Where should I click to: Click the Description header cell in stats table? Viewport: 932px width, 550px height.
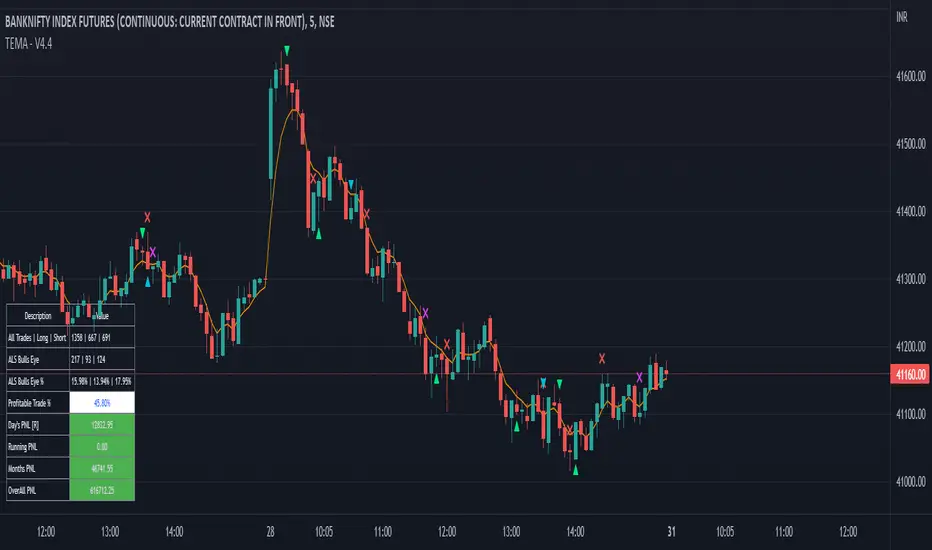pos(37,316)
